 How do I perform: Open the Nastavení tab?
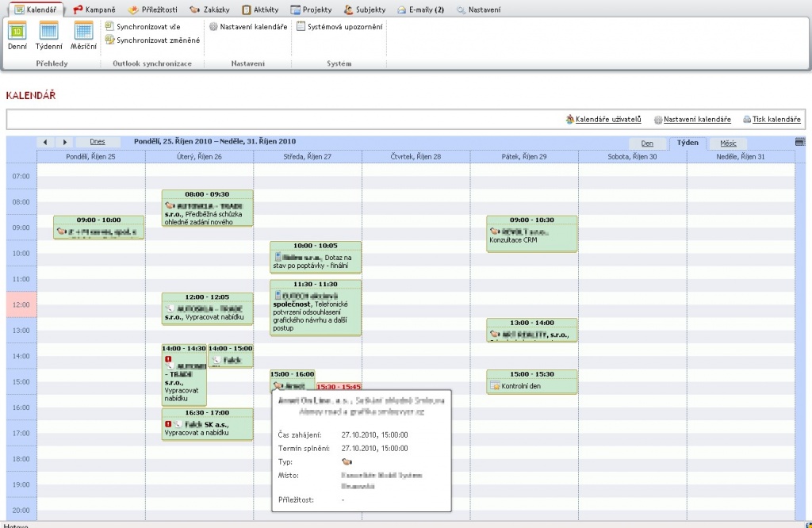click(478, 10)
